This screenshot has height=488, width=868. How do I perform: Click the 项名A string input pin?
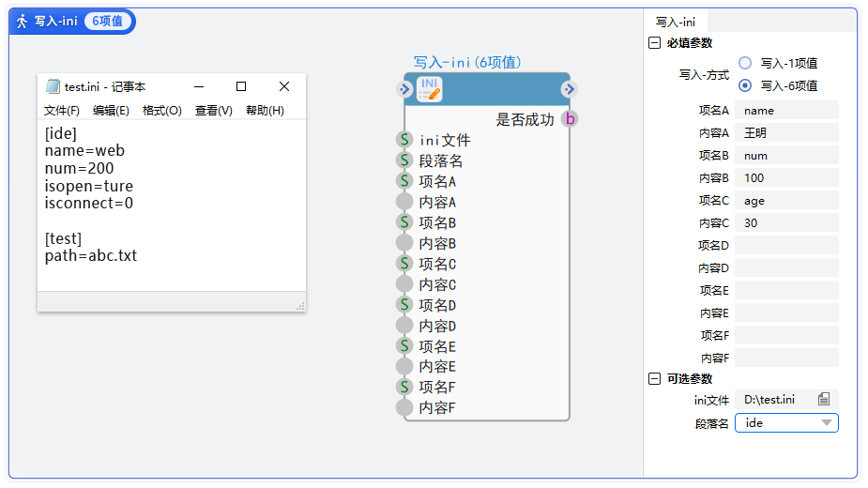point(404,180)
